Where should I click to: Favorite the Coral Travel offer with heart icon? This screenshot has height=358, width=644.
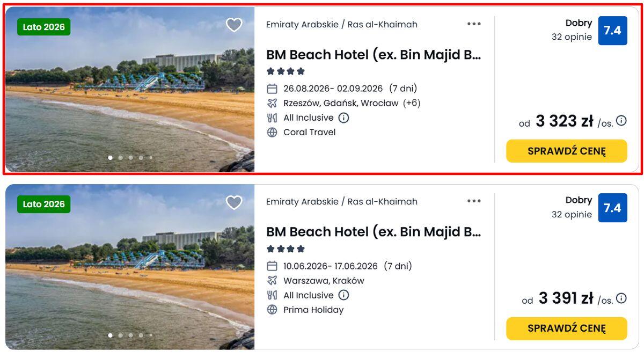(x=234, y=25)
